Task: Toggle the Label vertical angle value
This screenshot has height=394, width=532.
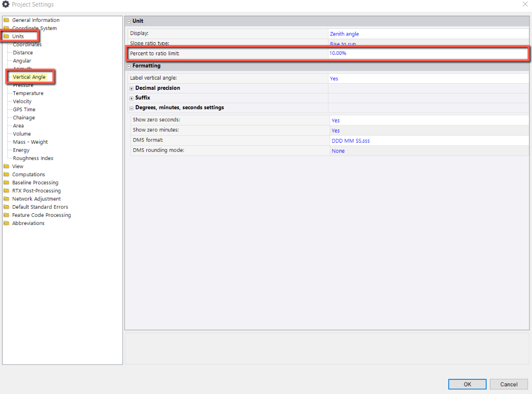Action: [x=334, y=79]
